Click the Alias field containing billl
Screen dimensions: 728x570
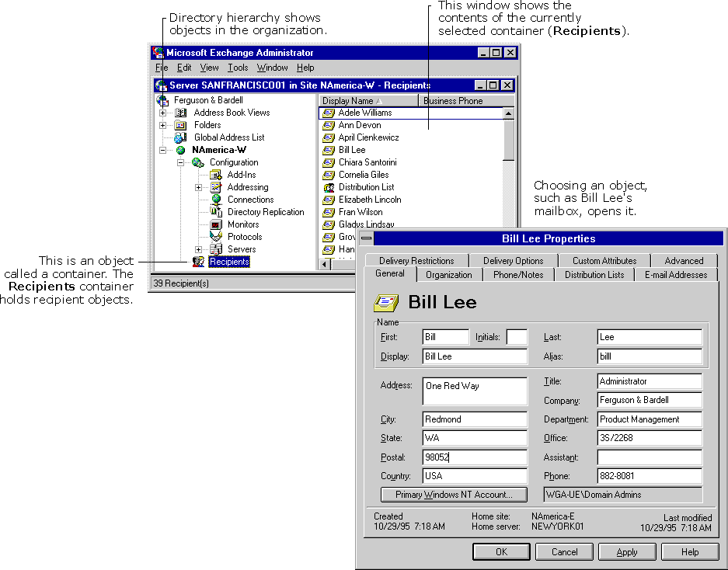650,356
